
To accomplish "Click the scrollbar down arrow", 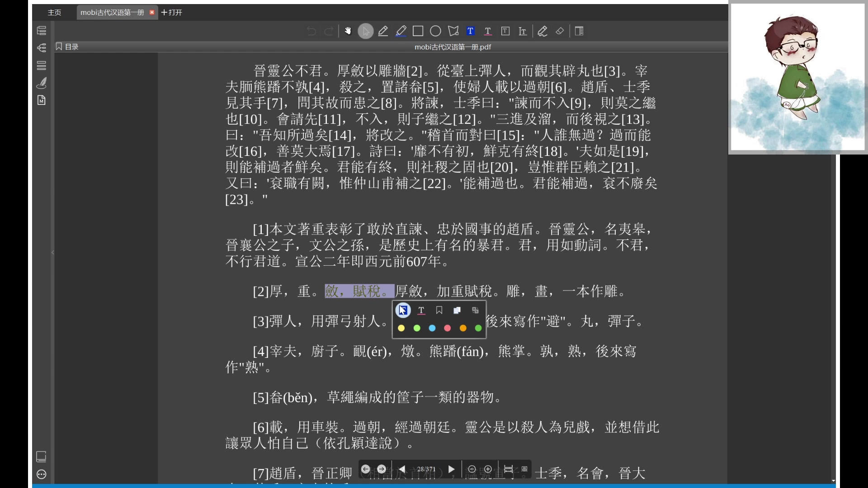I will pyautogui.click(x=833, y=481).
